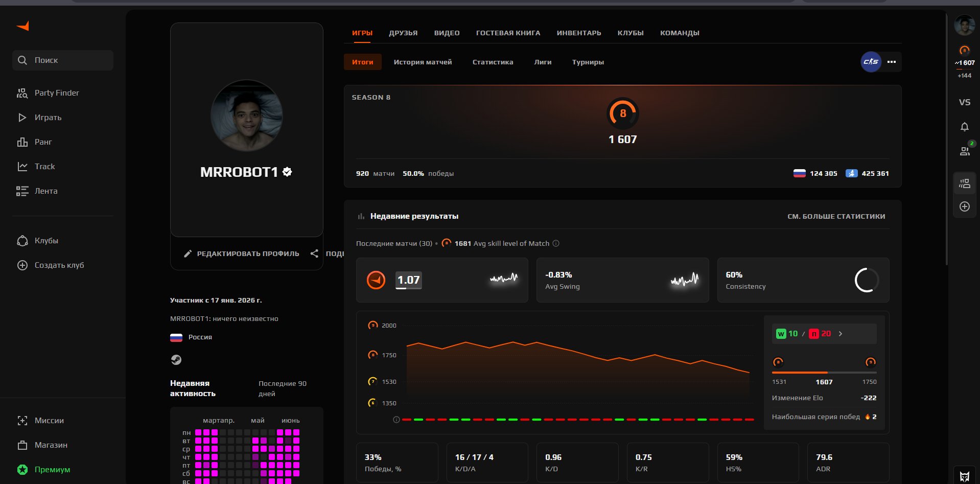Expand the W 10 / П 20 chevron
The image size is (980, 484).
tap(841, 334)
